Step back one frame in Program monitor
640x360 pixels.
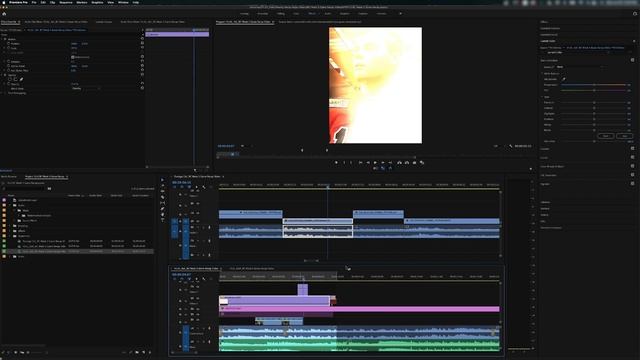pos(368,163)
